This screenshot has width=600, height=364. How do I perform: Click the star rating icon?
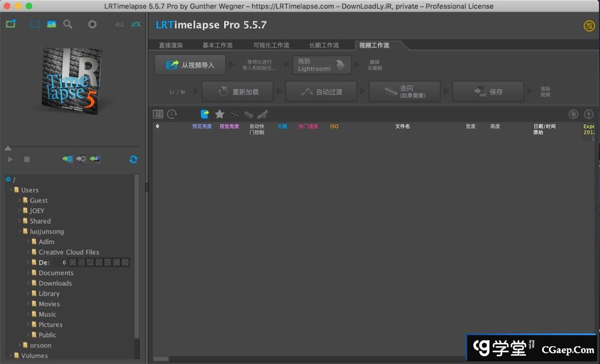[x=219, y=114]
